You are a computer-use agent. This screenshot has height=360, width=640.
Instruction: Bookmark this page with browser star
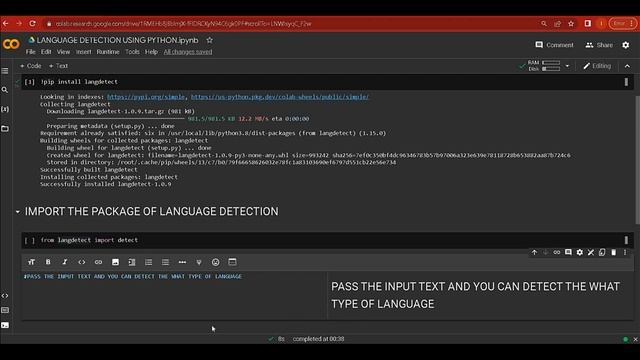point(571,24)
